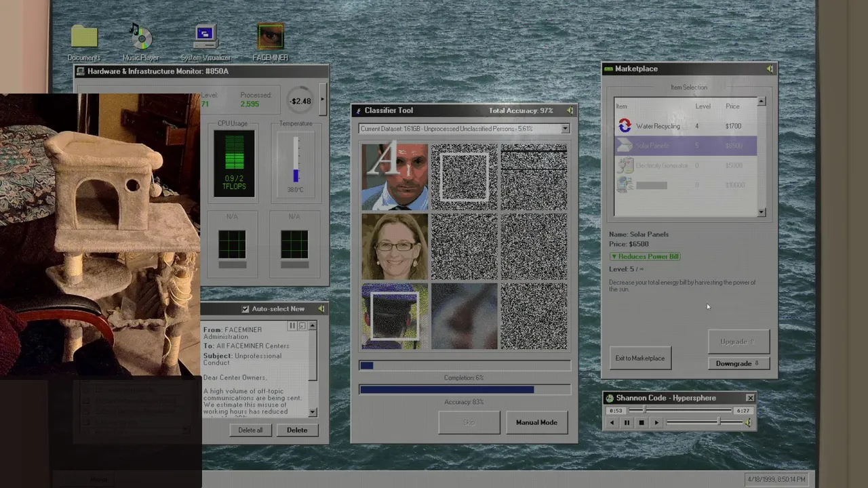Click the Hardware & Infrastructure Monitor title icon
This screenshot has width=868, height=488.
pos(81,71)
